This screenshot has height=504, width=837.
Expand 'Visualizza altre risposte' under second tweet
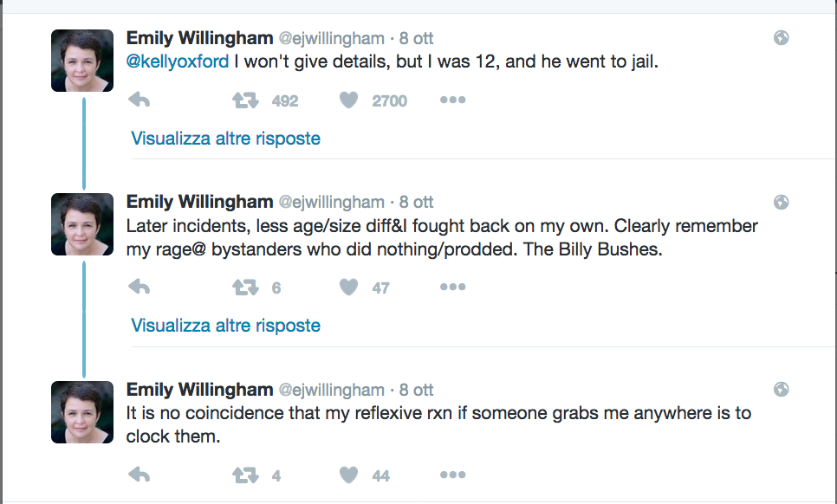tap(225, 326)
